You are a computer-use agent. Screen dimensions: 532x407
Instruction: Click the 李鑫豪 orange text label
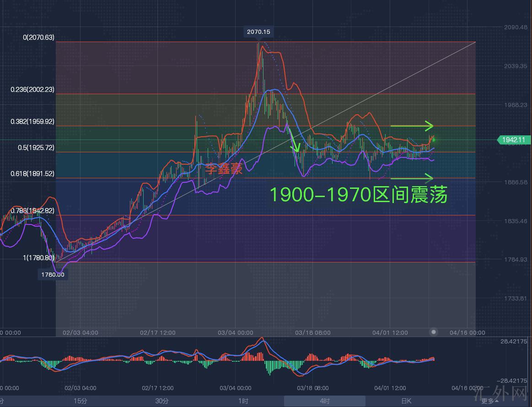click(x=224, y=170)
